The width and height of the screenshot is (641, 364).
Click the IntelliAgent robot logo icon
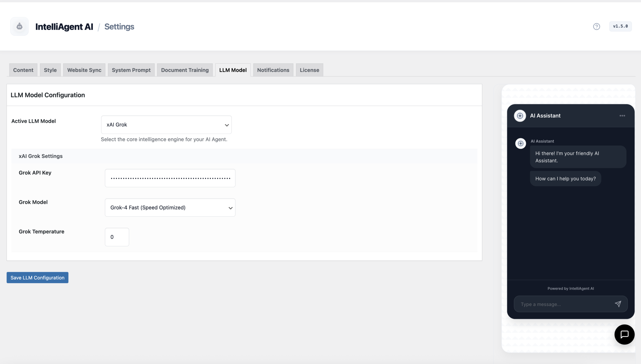[20, 26]
